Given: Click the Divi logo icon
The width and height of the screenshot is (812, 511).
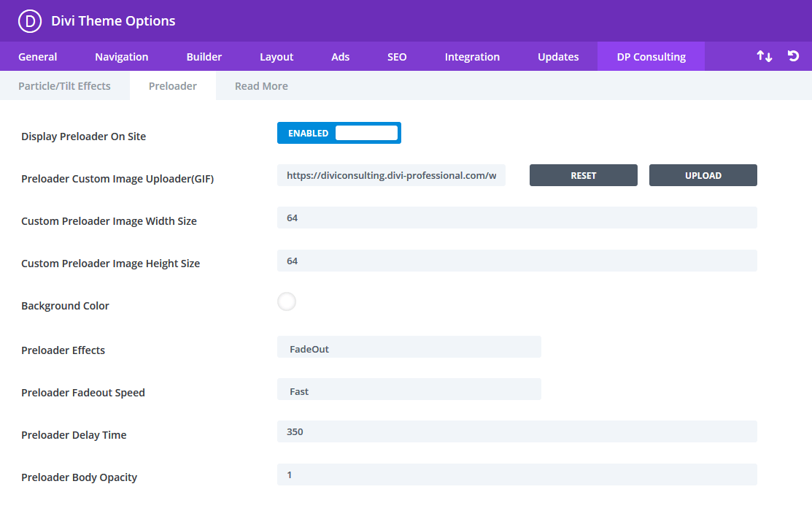Looking at the screenshot, I should tap(29, 21).
